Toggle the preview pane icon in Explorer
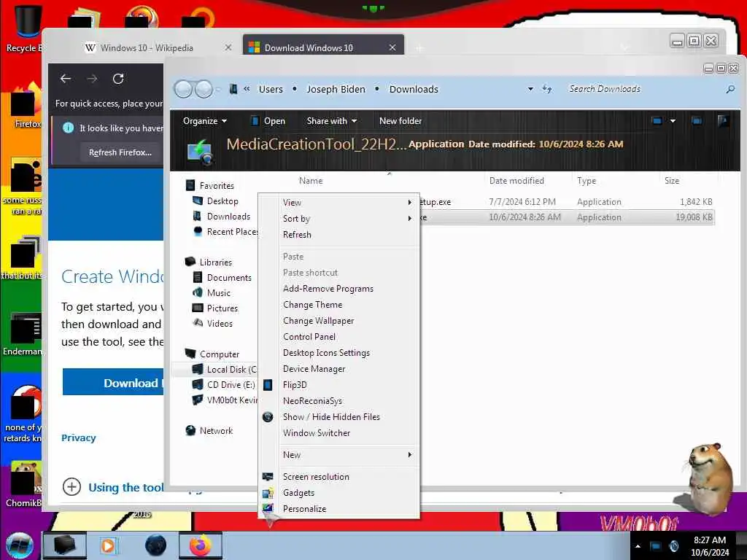The height and width of the screenshot is (560, 747). click(x=697, y=121)
